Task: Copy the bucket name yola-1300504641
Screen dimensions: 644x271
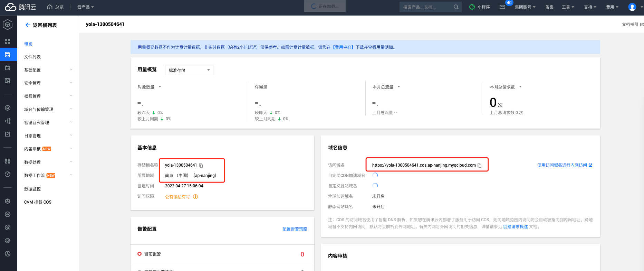Action: 201,166
